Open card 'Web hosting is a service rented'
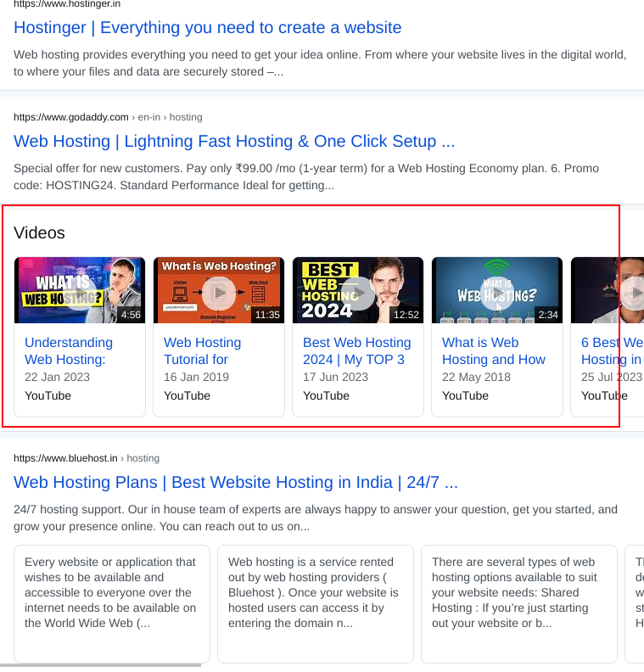 tap(316, 603)
